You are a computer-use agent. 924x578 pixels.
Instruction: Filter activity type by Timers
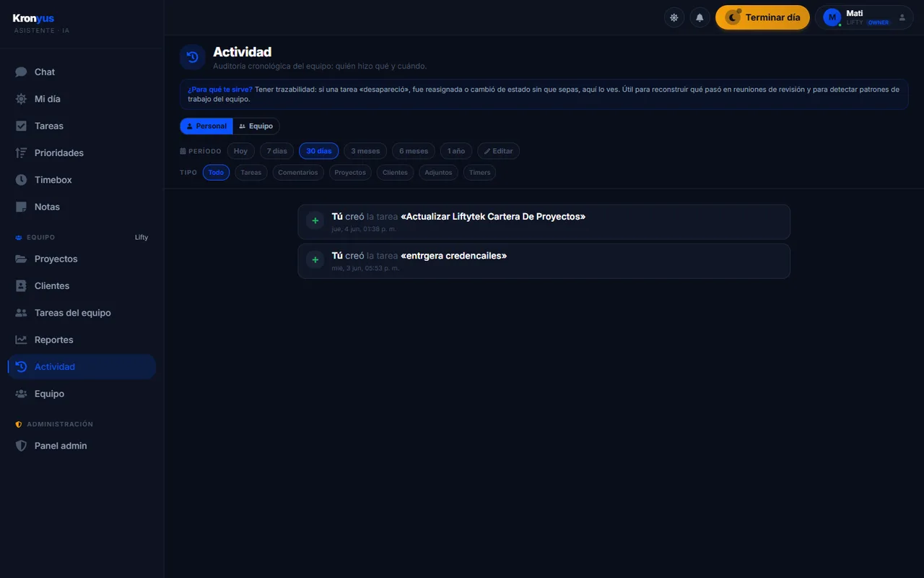[479, 173]
